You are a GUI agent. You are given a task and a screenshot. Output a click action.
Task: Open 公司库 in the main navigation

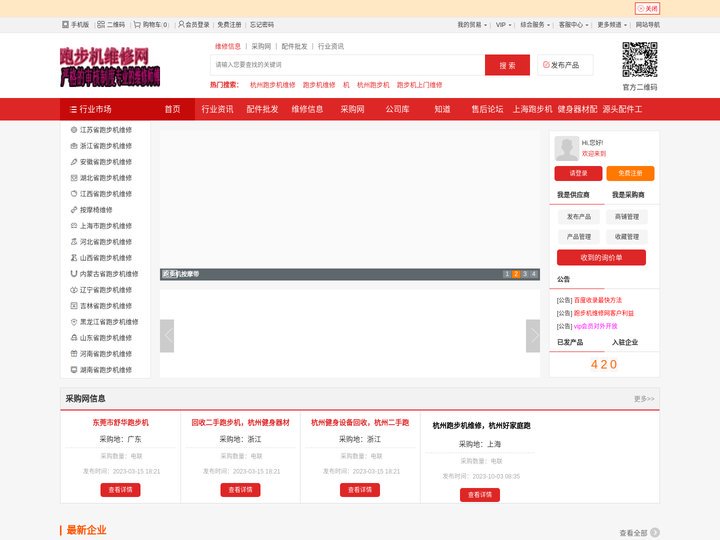pos(397,109)
